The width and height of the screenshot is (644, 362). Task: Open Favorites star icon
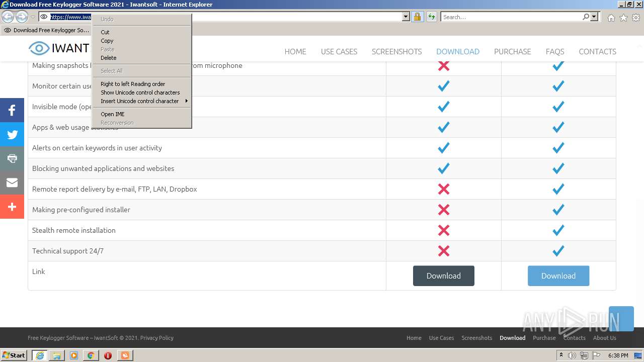click(623, 18)
